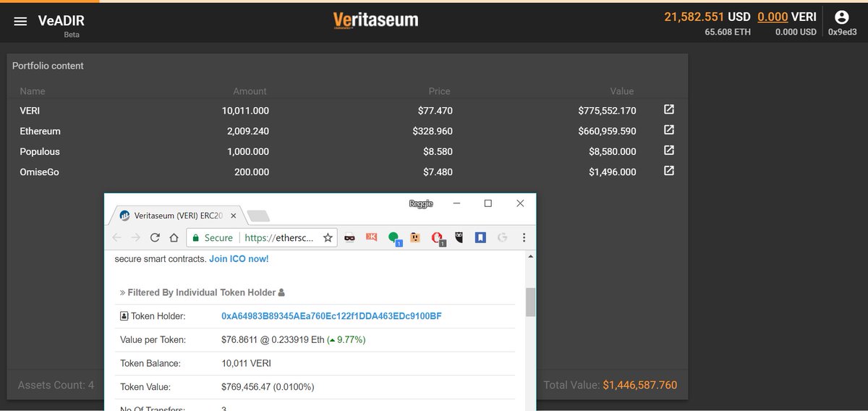Click Chrome forward arrow
The image size is (868, 411).
tap(136, 237)
